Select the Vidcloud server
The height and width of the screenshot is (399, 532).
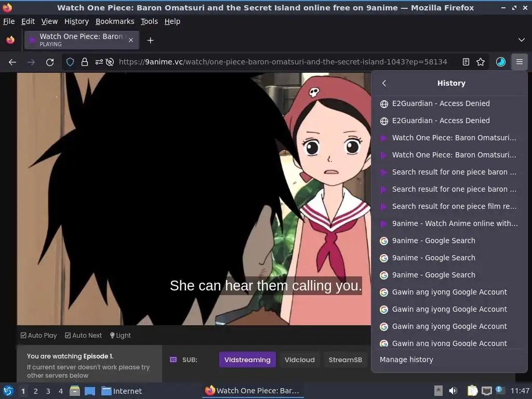(300, 360)
